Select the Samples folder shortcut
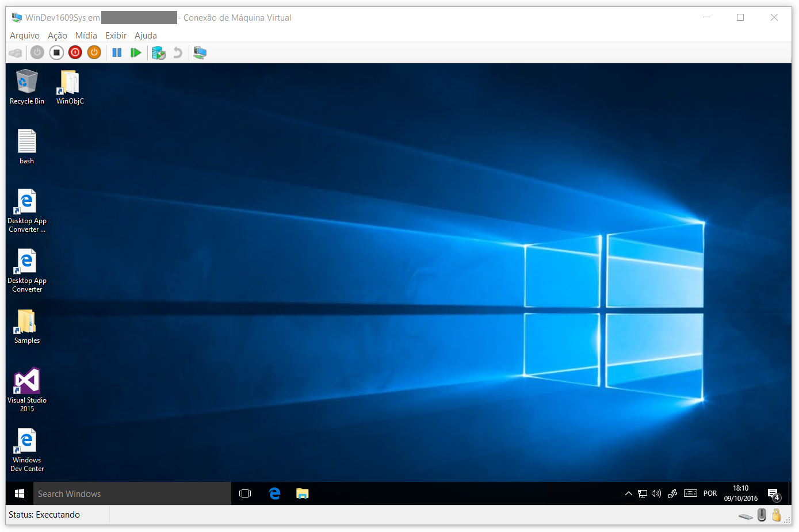Screen dimensions: 799x532 [x=27, y=327]
